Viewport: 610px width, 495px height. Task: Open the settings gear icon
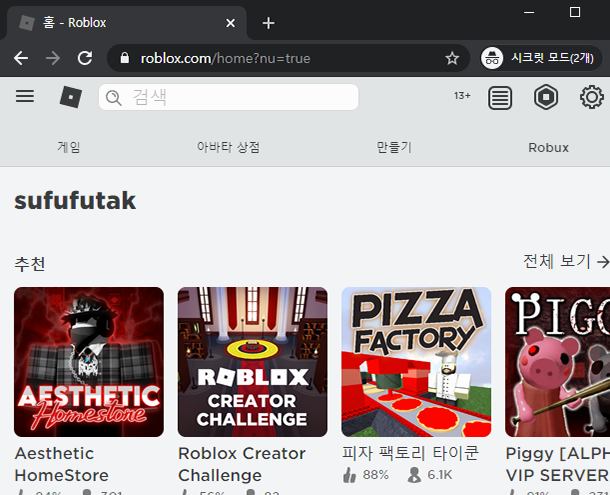(592, 97)
